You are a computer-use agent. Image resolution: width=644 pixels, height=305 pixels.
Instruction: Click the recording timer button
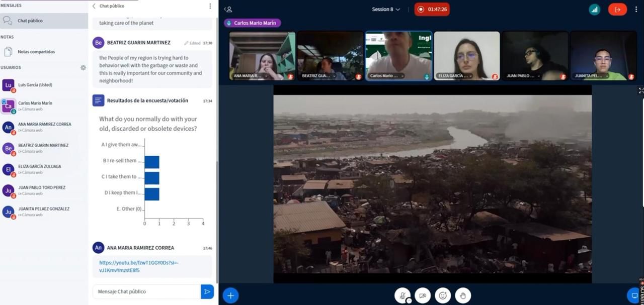pyautogui.click(x=432, y=9)
